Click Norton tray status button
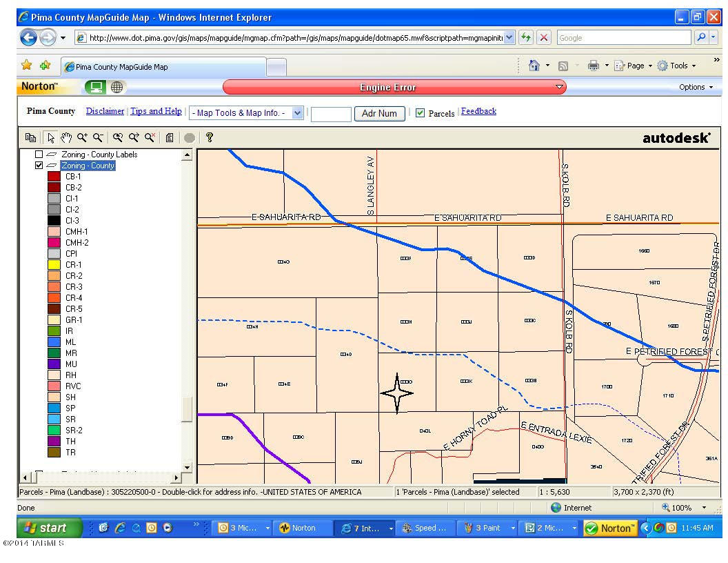The width and height of the screenshot is (728, 563). [611, 529]
